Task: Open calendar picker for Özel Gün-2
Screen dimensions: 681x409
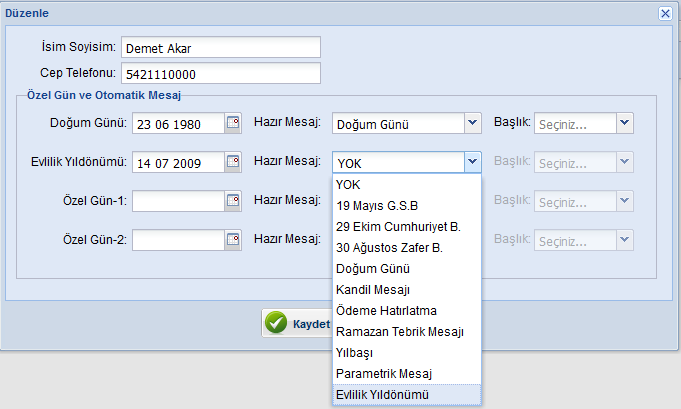Action: click(233, 240)
